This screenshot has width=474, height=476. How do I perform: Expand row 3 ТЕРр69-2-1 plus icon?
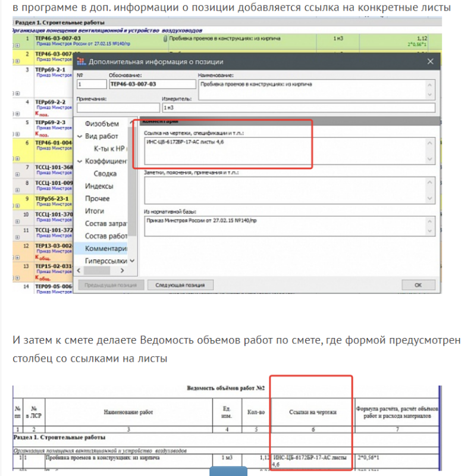tap(18, 93)
